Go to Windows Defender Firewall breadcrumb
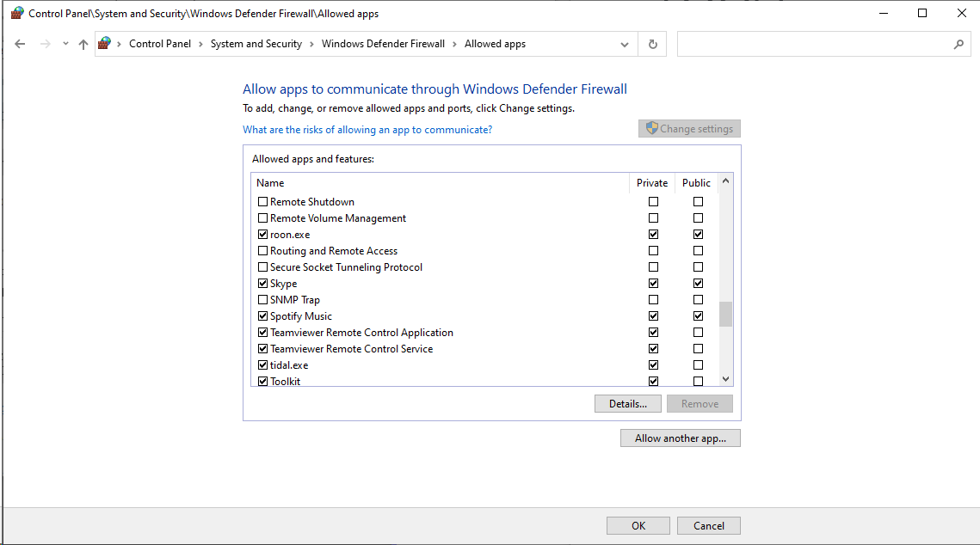 tap(383, 44)
